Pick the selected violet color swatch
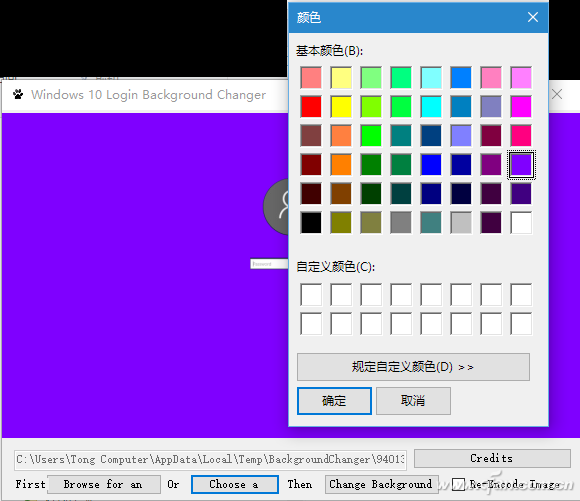Viewport: 580px width, 501px height. (x=521, y=165)
